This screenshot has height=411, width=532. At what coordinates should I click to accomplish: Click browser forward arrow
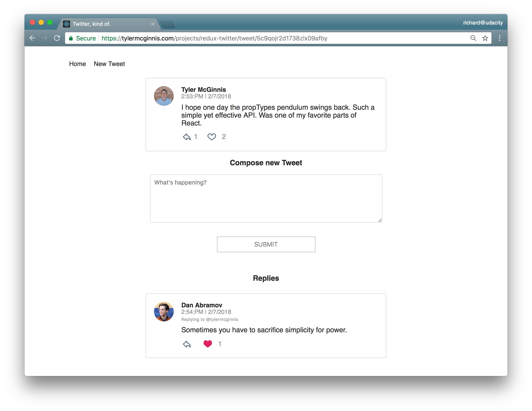pyautogui.click(x=45, y=38)
